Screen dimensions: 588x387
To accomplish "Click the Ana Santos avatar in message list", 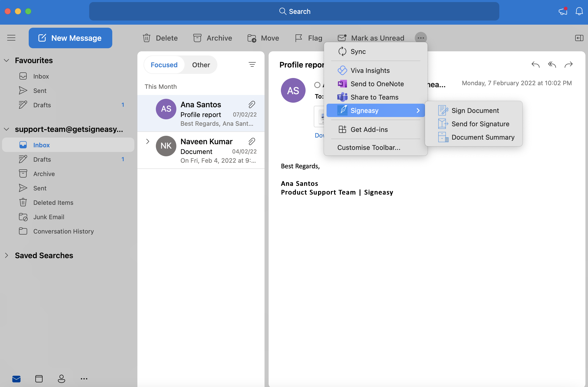I will tap(166, 109).
